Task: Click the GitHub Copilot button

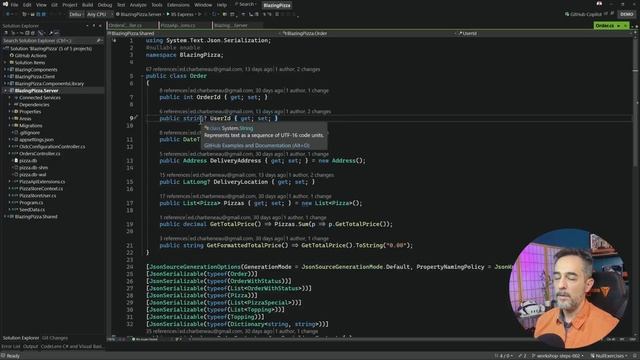Action: click(x=583, y=14)
